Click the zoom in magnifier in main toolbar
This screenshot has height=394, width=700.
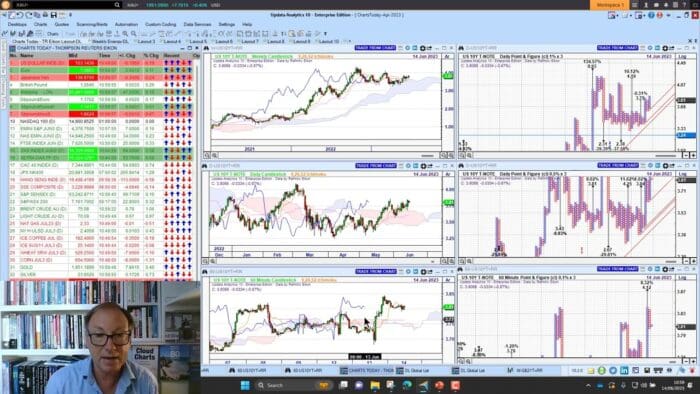pos(125,33)
